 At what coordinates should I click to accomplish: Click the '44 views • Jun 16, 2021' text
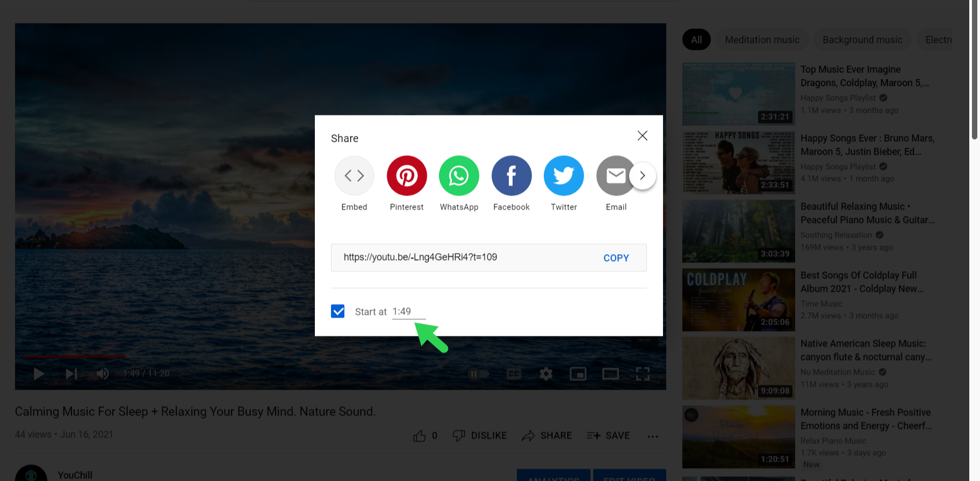click(64, 434)
